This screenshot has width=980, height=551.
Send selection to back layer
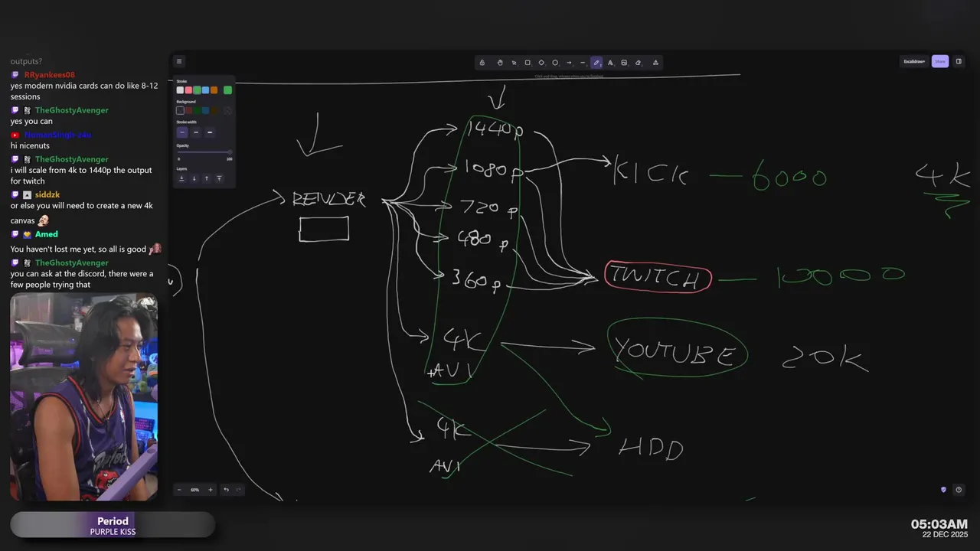[x=181, y=178]
